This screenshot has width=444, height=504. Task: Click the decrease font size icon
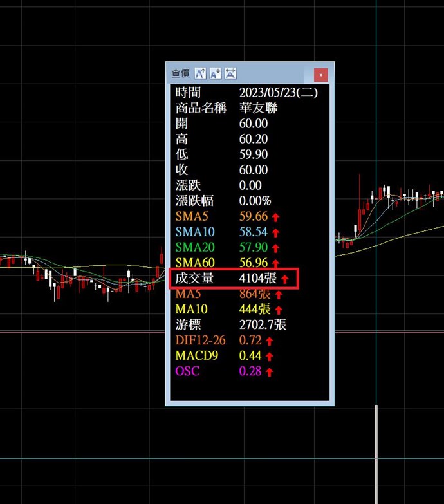coord(215,73)
